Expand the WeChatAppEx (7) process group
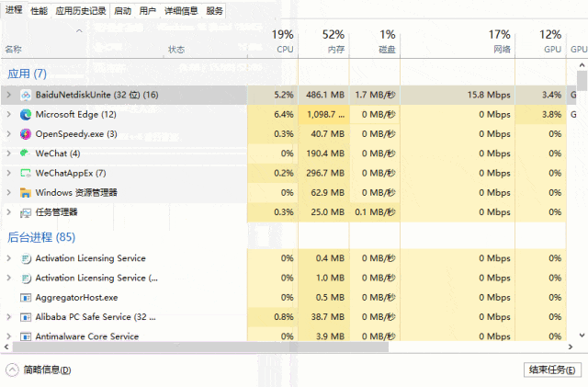Image resolution: width=588 pixels, height=387 pixels. click(9, 173)
